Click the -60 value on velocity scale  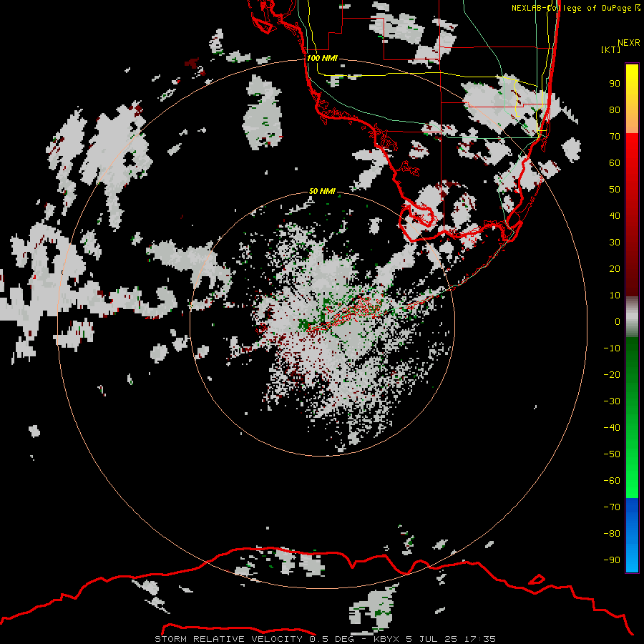coord(612,481)
